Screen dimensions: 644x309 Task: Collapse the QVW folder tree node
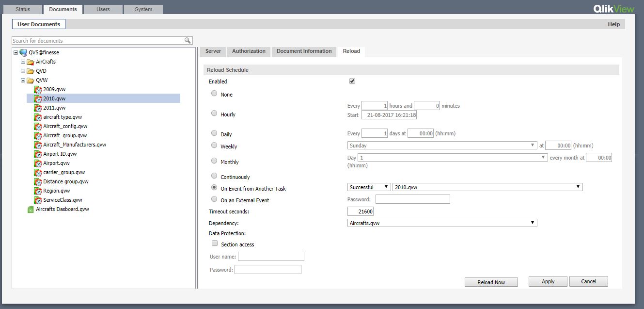23,81
